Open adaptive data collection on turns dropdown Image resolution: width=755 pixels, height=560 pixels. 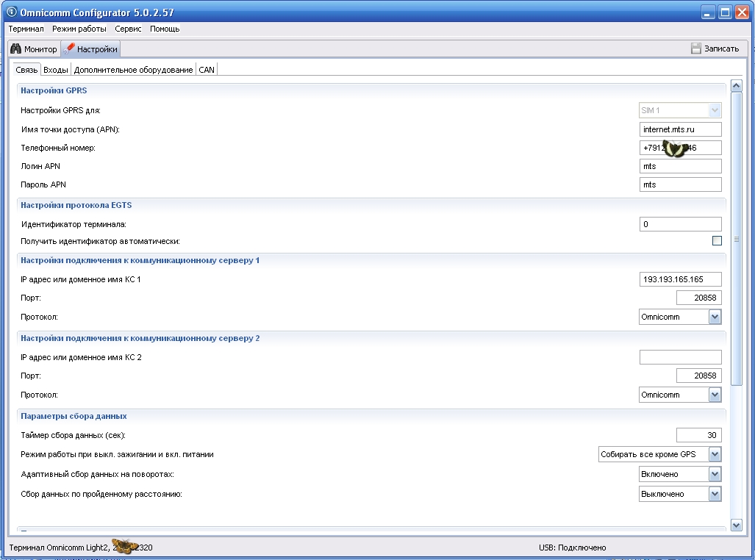tap(715, 475)
